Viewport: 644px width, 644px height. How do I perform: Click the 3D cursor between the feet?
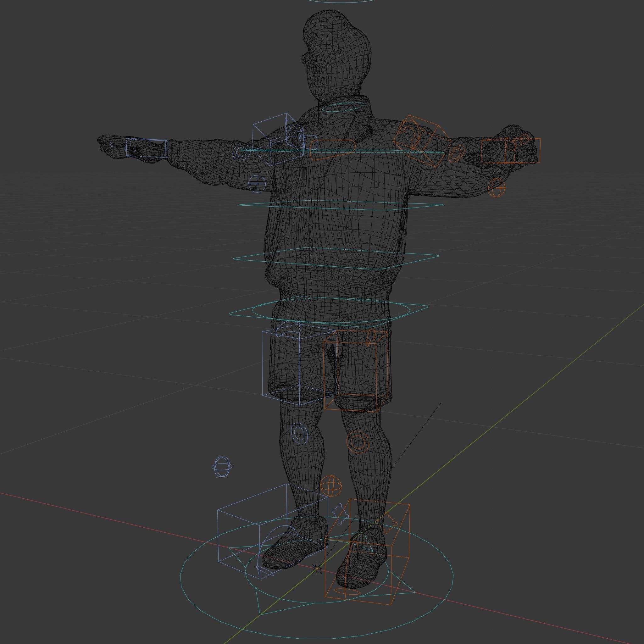(317, 569)
